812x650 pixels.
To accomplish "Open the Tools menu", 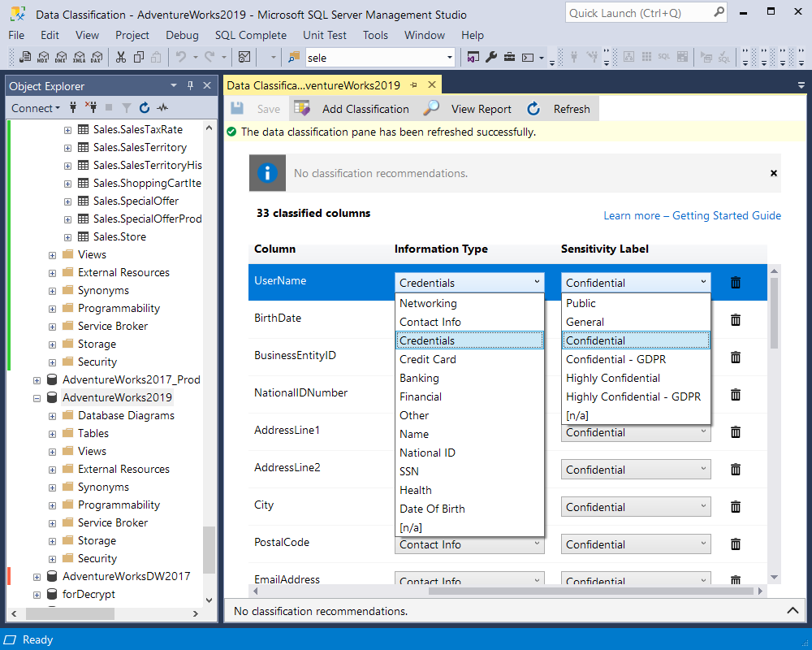I will pos(375,35).
